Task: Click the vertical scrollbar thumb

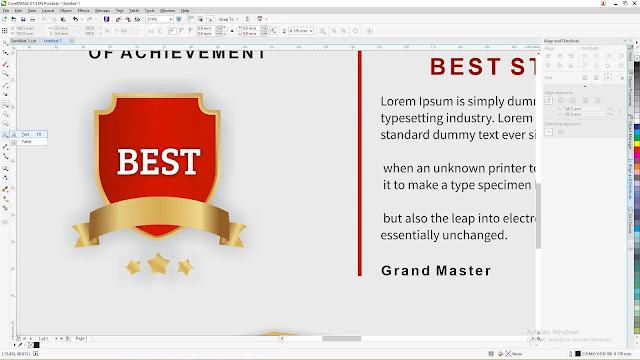Action: point(538,216)
